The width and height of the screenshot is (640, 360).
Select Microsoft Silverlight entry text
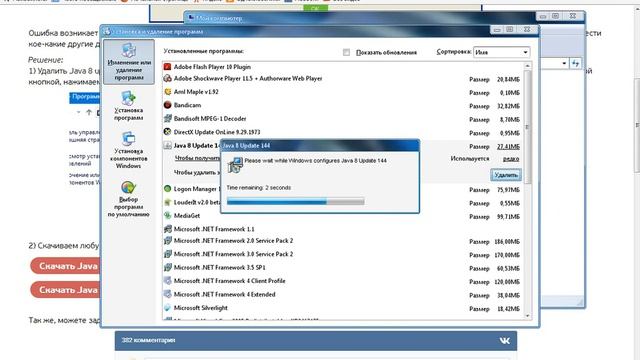[200, 308]
